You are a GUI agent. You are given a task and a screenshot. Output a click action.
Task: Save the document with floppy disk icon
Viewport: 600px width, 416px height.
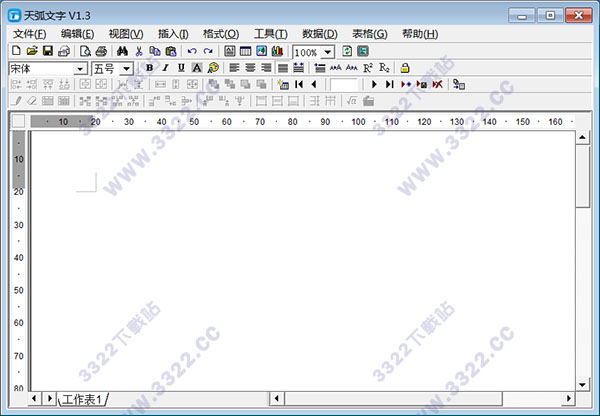click(48, 51)
